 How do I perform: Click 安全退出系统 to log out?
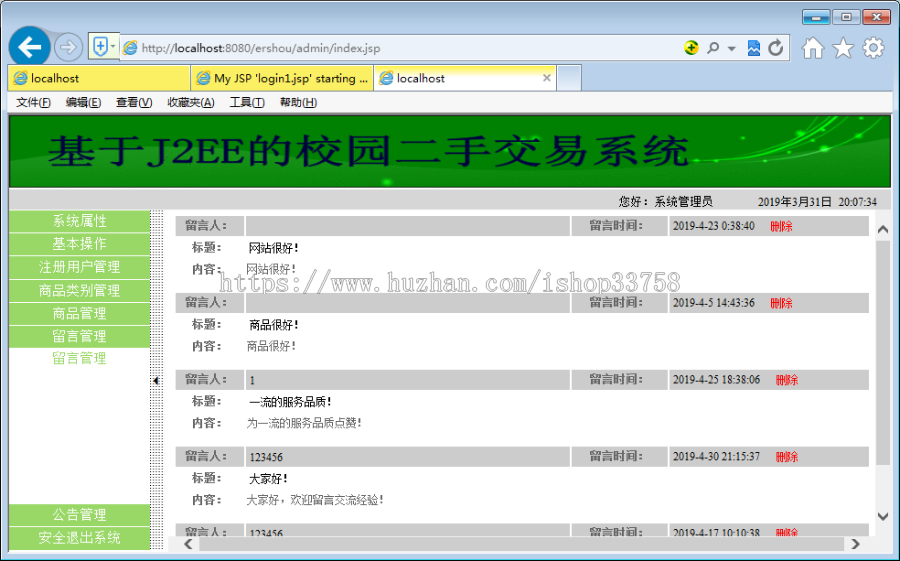[79, 538]
